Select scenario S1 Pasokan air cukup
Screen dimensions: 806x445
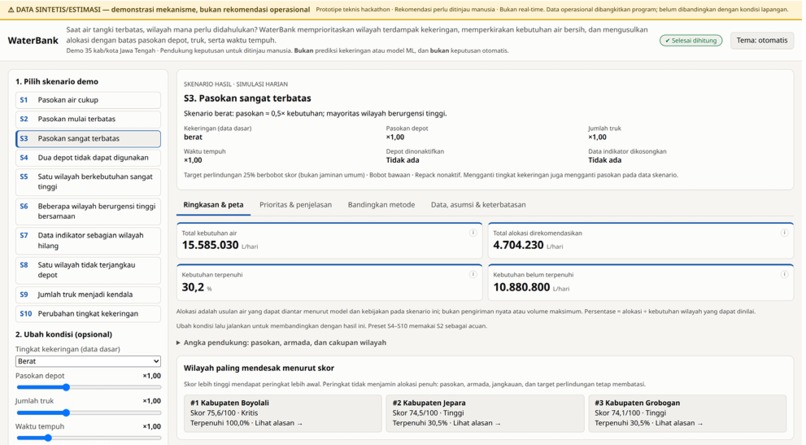point(88,100)
